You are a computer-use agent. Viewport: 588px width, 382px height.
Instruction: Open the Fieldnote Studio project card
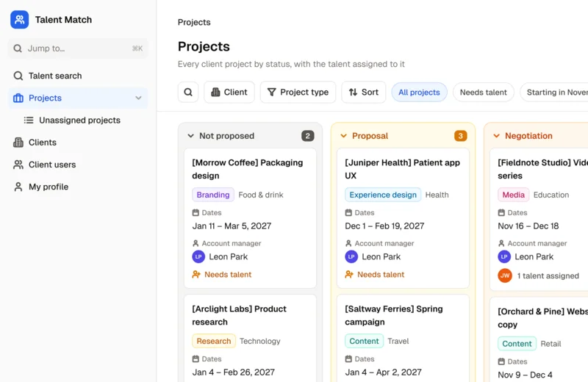[539, 220]
